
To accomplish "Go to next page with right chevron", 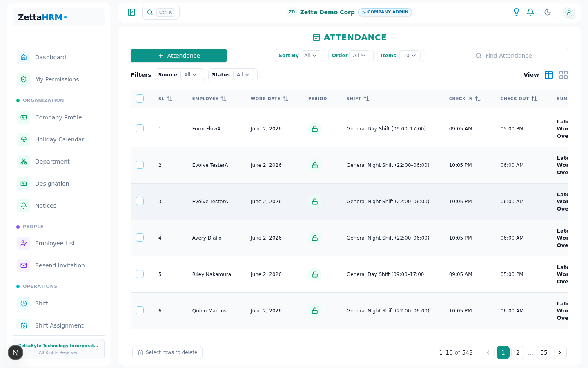I will click(x=560, y=352).
